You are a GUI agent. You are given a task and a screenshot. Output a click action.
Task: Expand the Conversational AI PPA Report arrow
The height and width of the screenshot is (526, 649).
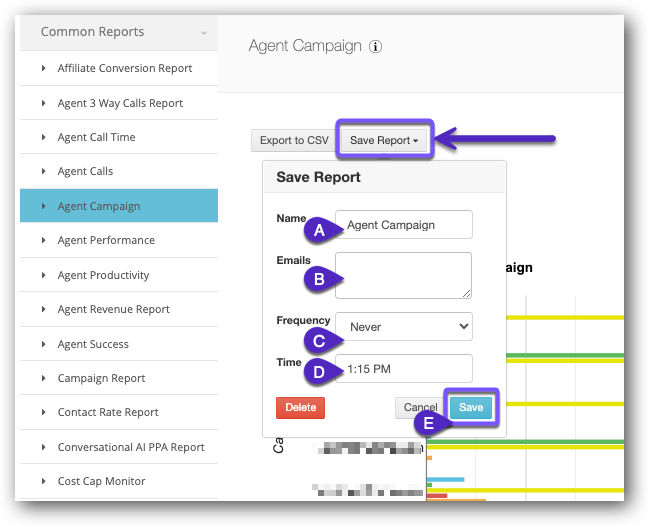(x=43, y=447)
